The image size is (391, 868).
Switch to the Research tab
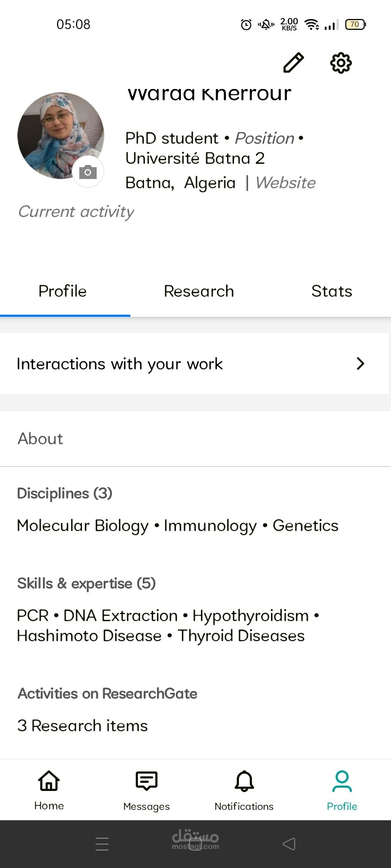point(199,291)
